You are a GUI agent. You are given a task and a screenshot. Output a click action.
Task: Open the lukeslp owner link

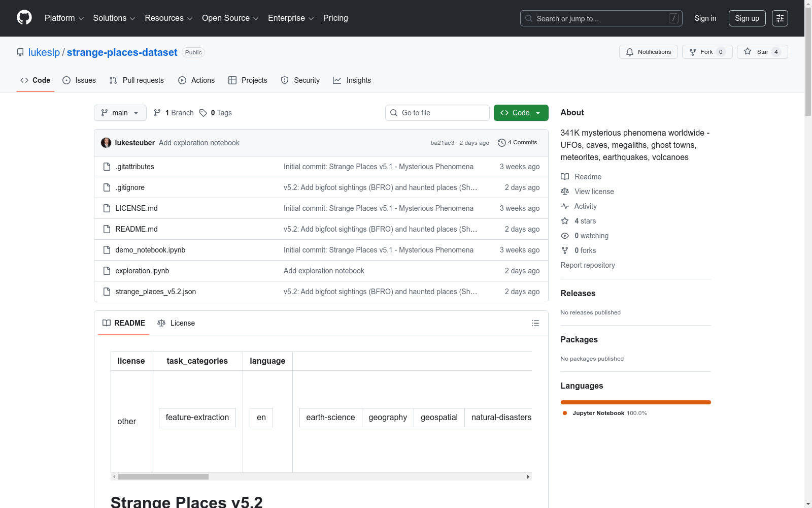(x=44, y=52)
